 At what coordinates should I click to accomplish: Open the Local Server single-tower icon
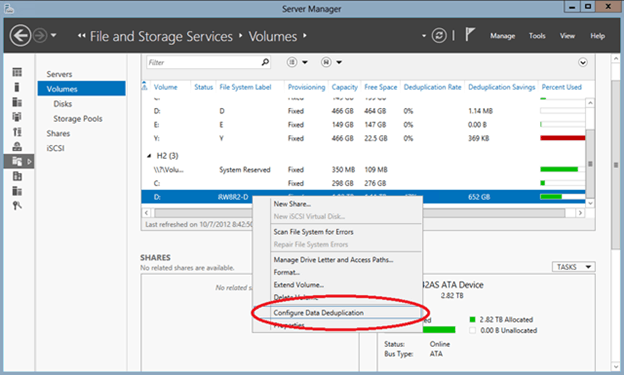(x=17, y=87)
